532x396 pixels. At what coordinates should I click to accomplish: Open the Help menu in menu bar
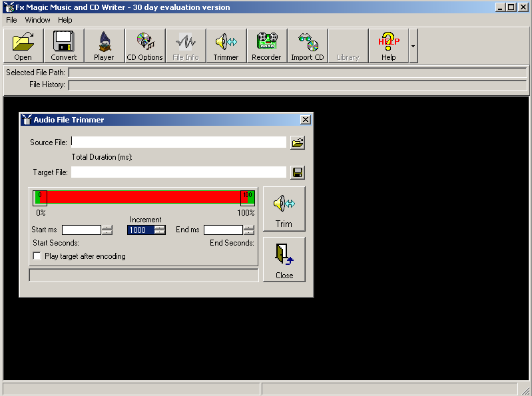(x=65, y=20)
